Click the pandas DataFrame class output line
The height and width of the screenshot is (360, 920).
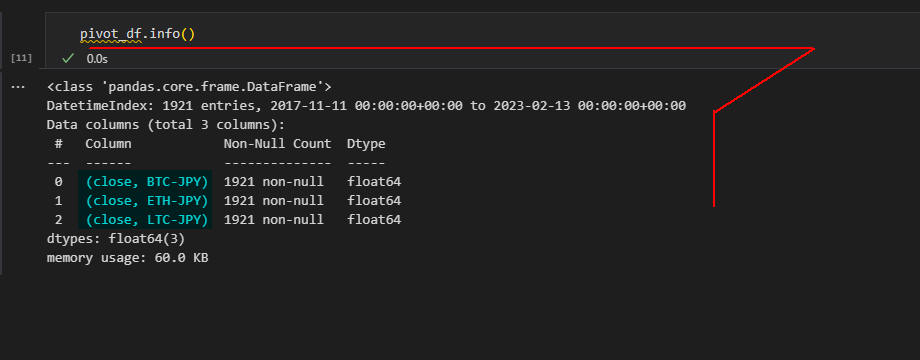pyautogui.click(x=189, y=87)
